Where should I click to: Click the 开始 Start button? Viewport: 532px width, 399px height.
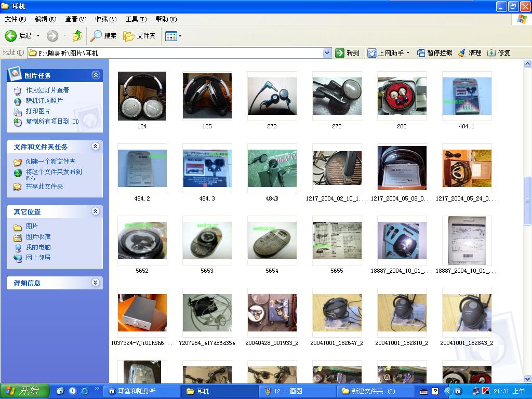coord(25,391)
